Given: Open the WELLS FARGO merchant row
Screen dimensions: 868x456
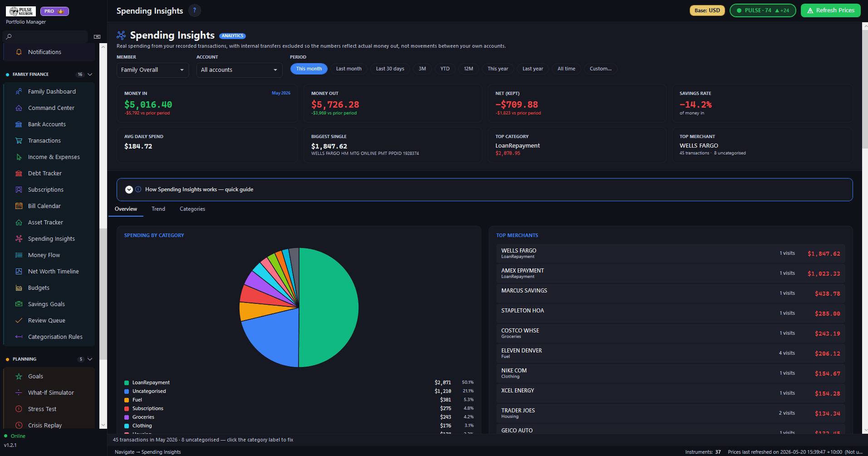Looking at the screenshot, I should (x=671, y=253).
